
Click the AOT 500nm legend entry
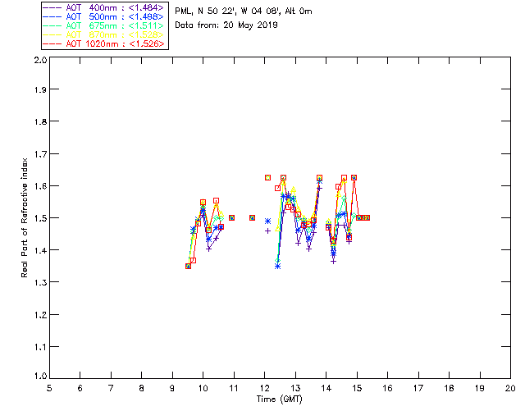(x=103, y=16)
